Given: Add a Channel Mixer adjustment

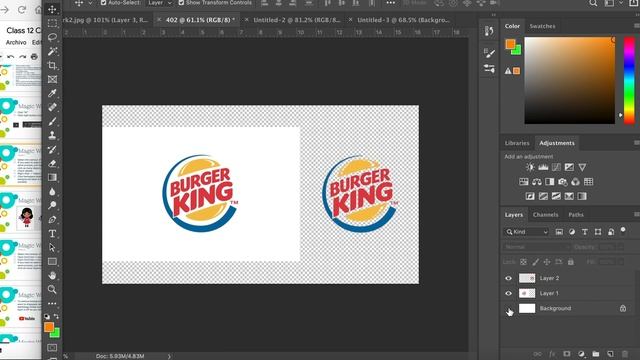Looking at the screenshot, I should 576,182.
